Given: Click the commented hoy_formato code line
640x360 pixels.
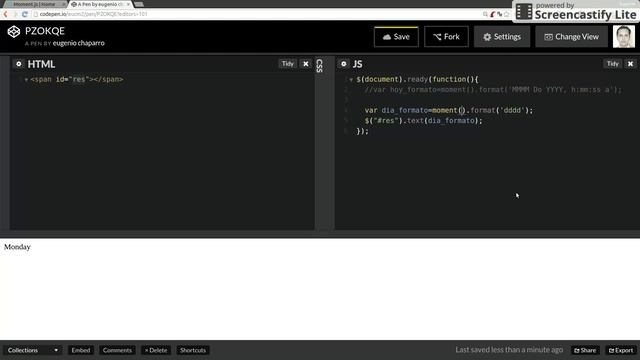Looking at the screenshot, I should pyautogui.click(x=493, y=90).
